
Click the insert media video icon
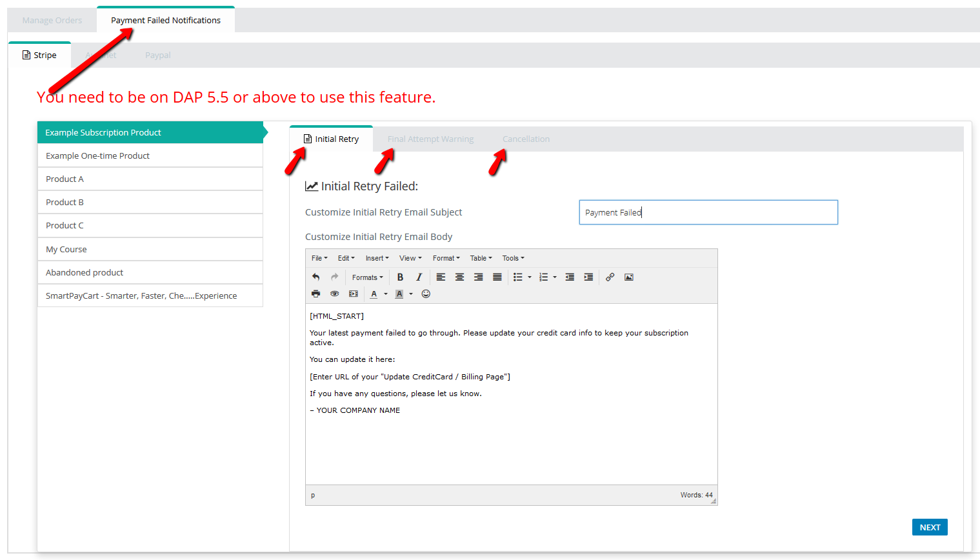(x=353, y=294)
